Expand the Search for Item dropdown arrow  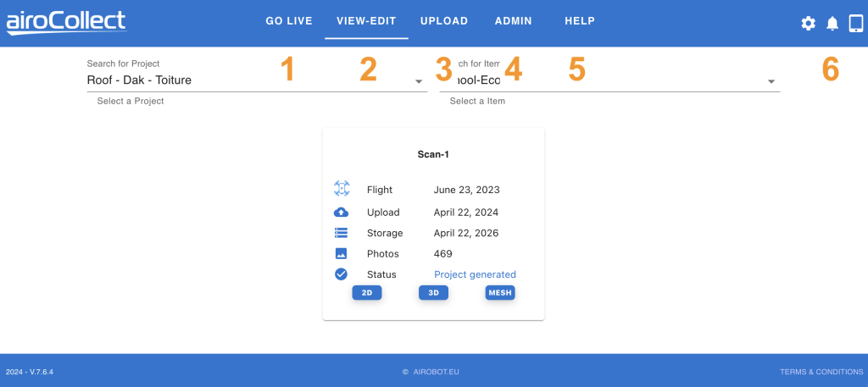(771, 81)
